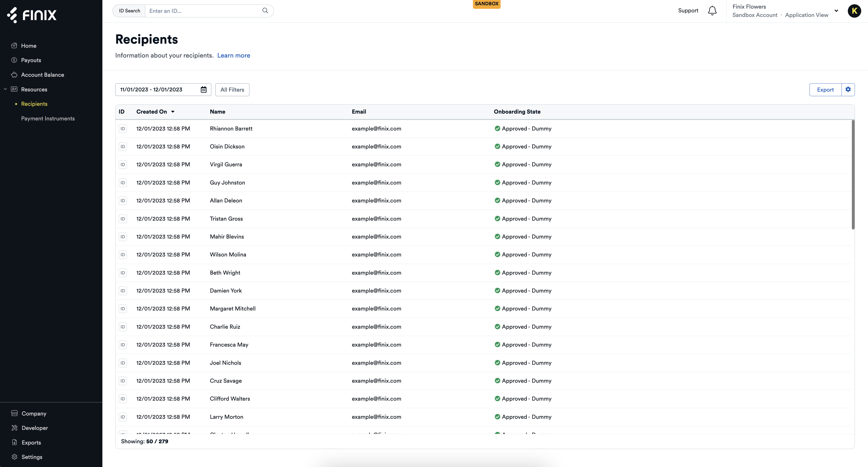Open recipient Rhiannon Barrett
Viewport: 868px width, 467px height.
pos(231,129)
